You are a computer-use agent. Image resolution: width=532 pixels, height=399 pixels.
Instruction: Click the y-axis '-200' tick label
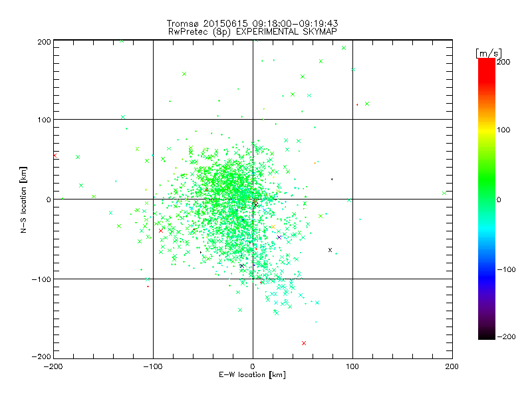click(x=41, y=356)
